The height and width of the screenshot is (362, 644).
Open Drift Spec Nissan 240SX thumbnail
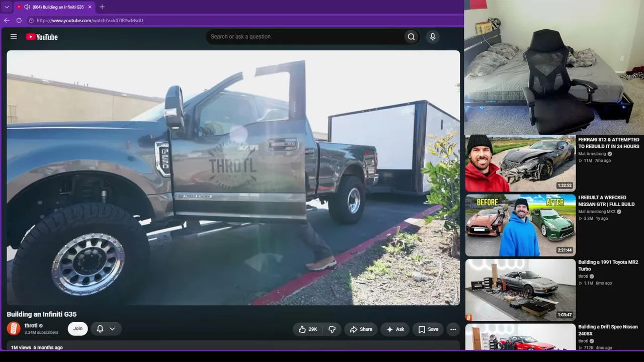click(520, 337)
